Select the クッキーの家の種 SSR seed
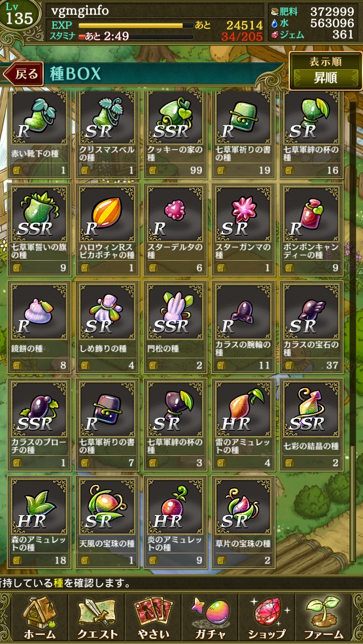Image resolution: width=363 pixels, height=644 pixels. [176, 134]
